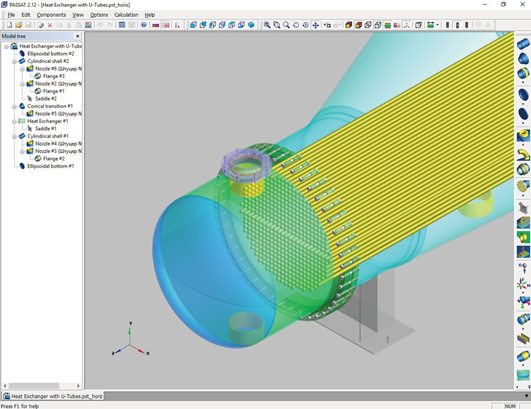This screenshot has height=409, width=531.
Task: Toggle the wireframe display mode icon
Action: (368, 25)
